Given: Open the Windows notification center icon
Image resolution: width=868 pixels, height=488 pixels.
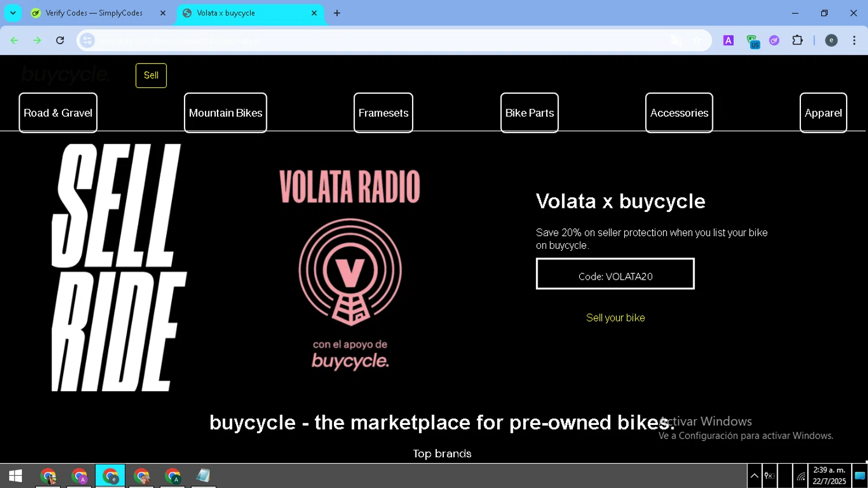Looking at the screenshot, I should [860, 476].
